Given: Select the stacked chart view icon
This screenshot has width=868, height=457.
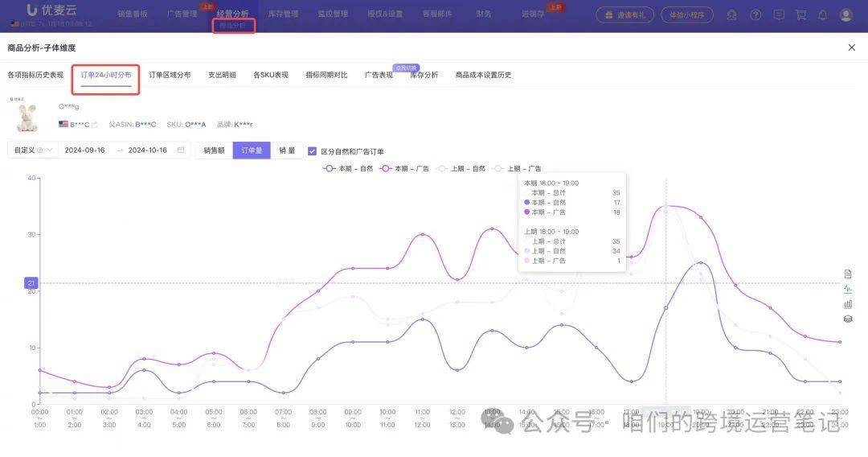Looking at the screenshot, I should pos(848,319).
